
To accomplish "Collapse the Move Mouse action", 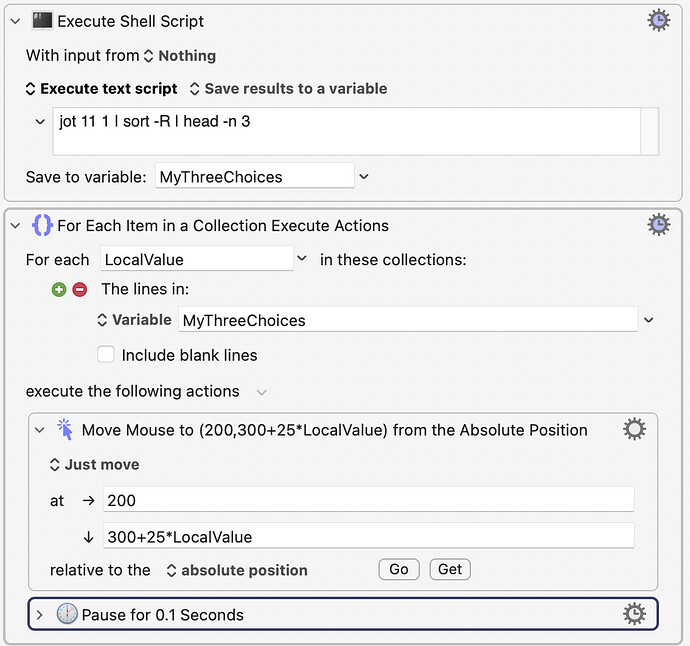I will [40, 430].
